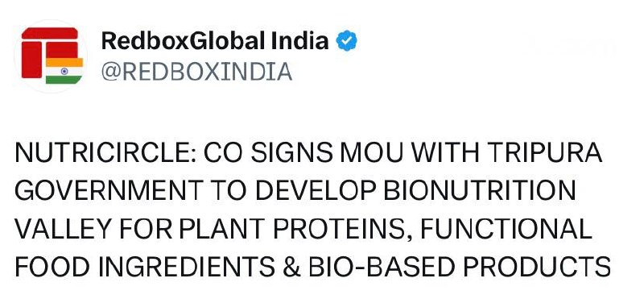The width and height of the screenshot is (644, 299).
Task: Click the Ashoka Chakra wheel on flag
Action: point(64,71)
